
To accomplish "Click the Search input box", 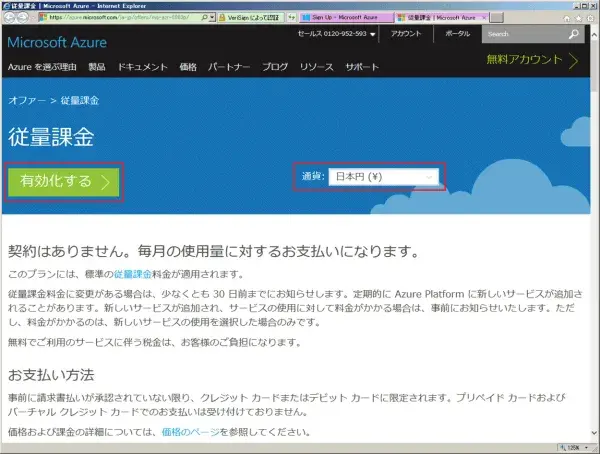I will (526, 34).
